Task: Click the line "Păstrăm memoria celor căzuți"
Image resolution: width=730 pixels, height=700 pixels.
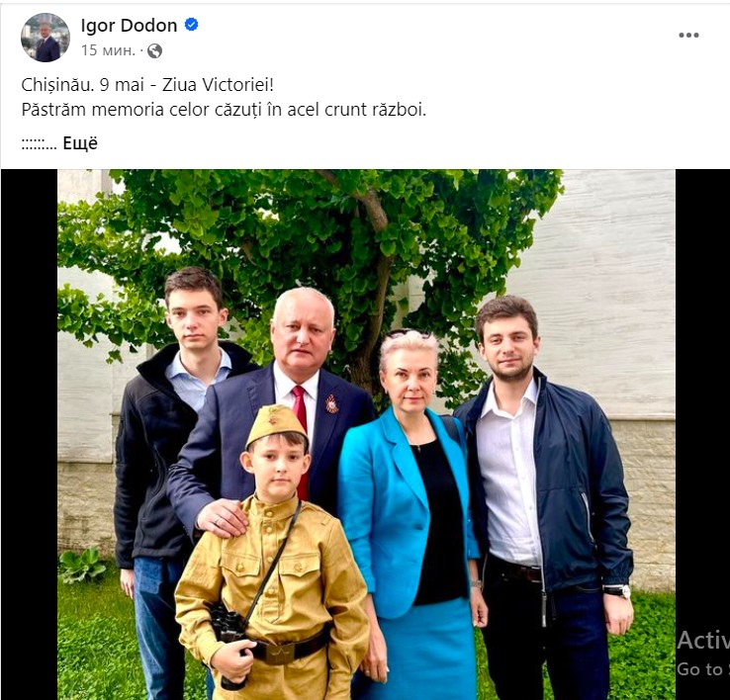Action: pyautogui.click(x=224, y=110)
